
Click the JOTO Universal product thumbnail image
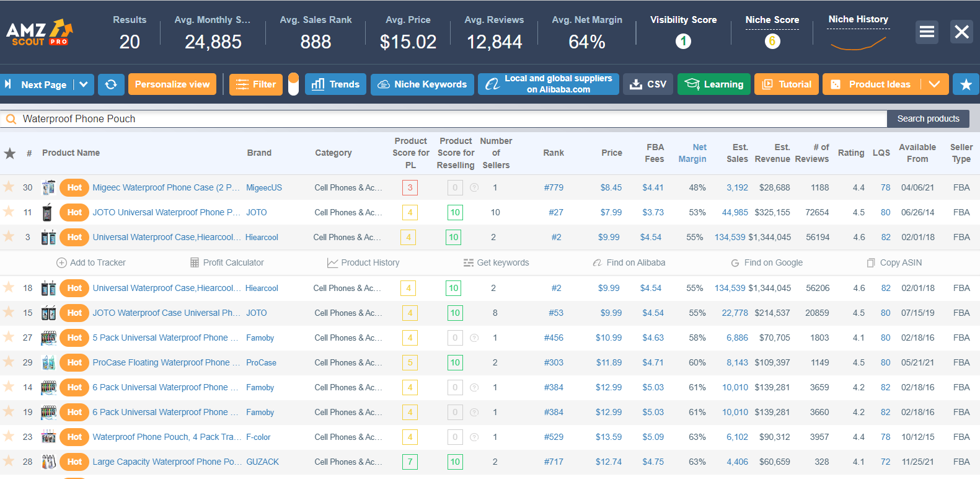tap(47, 212)
